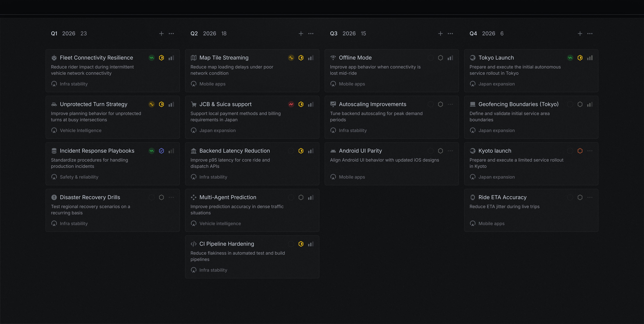Image resolution: width=644 pixels, height=324 pixels.
Task: Click the Q1 column header title
Action: coord(54,34)
